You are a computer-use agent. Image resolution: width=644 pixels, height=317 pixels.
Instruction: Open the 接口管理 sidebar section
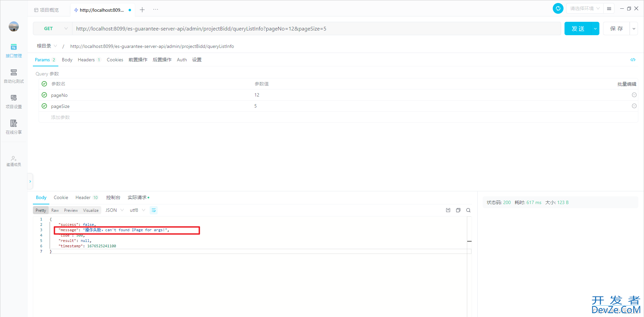tap(14, 51)
